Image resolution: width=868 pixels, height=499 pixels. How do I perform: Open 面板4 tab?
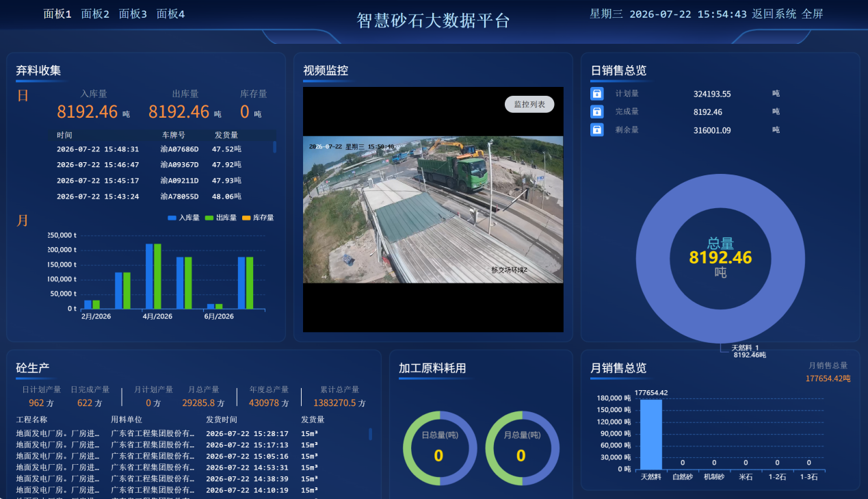click(170, 14)
